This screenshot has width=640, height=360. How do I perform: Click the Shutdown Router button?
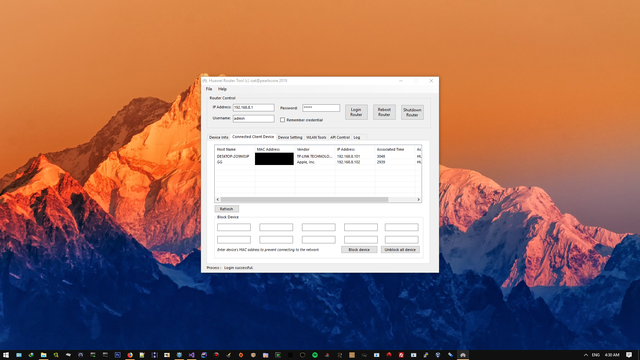point(412,112)
